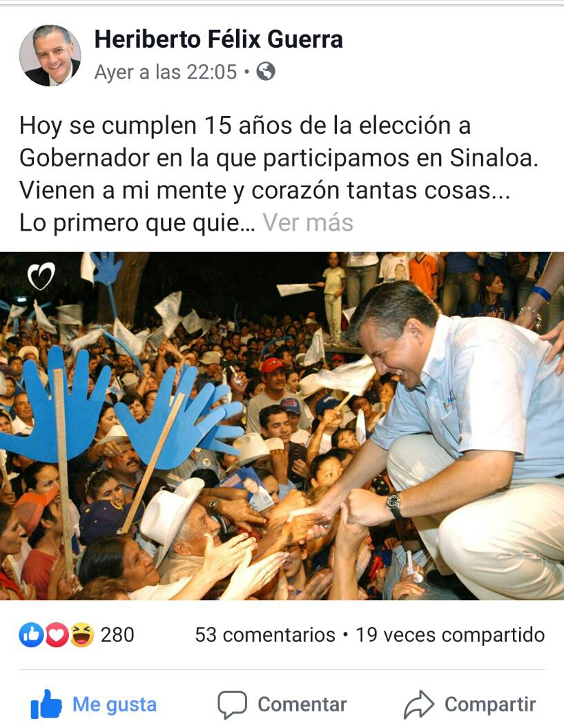This screenshot has height=728, width=564.
Task: Open the 'Ayer a las 22:05' timestamp
Action: 166,72
